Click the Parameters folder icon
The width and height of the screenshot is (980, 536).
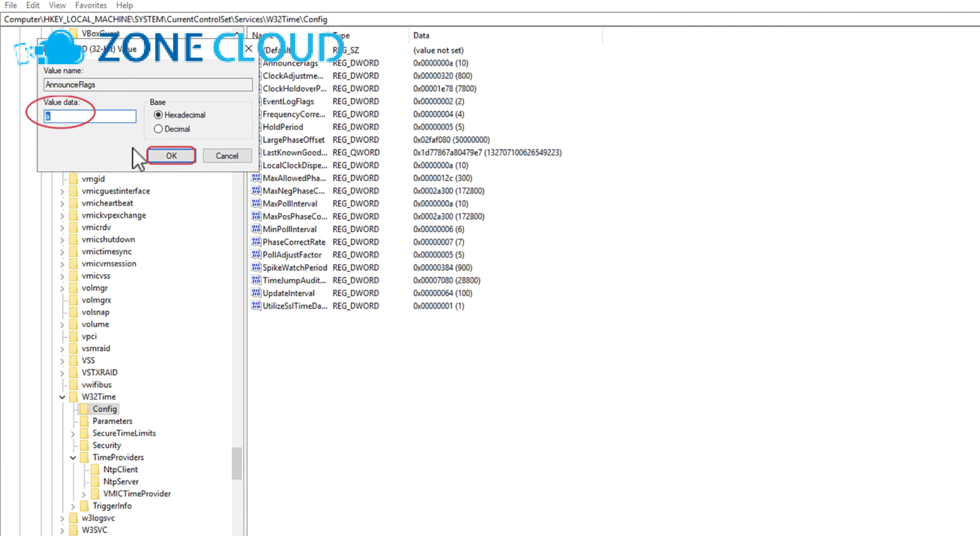click(84, 421)
